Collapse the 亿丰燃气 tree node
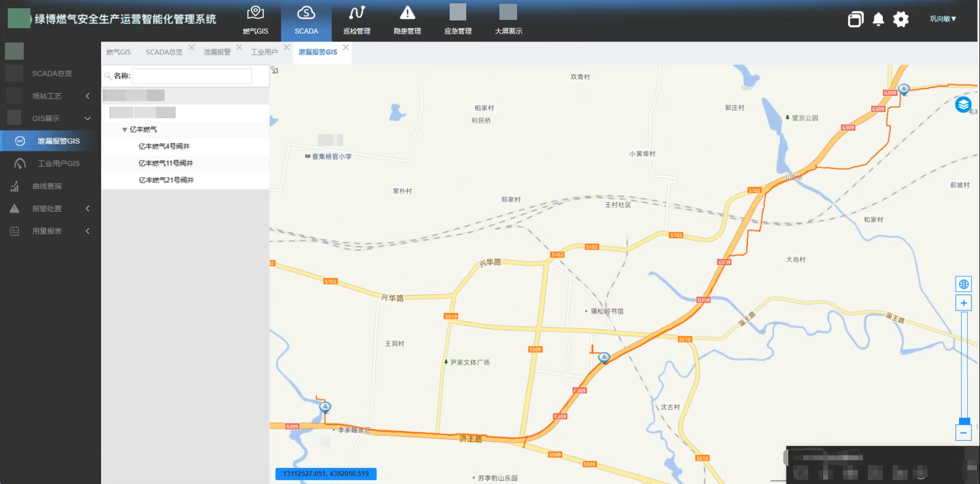980x484 pixels. [125, 130]
